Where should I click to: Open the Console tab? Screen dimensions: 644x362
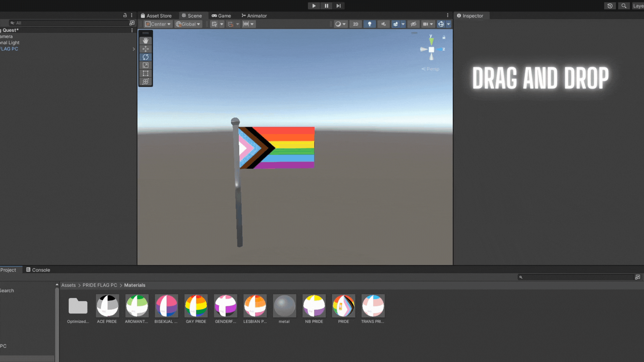point(38,270)
